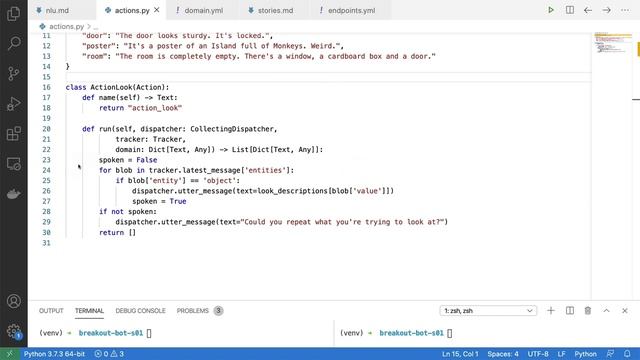Open editor More Actions ellipsis menu
Screen dimensions: 640x360
click(x=625, y=10)
